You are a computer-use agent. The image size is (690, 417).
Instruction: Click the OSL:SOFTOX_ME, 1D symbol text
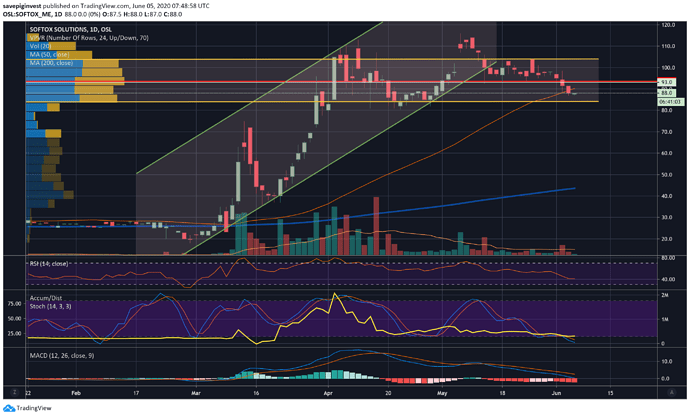33,14
